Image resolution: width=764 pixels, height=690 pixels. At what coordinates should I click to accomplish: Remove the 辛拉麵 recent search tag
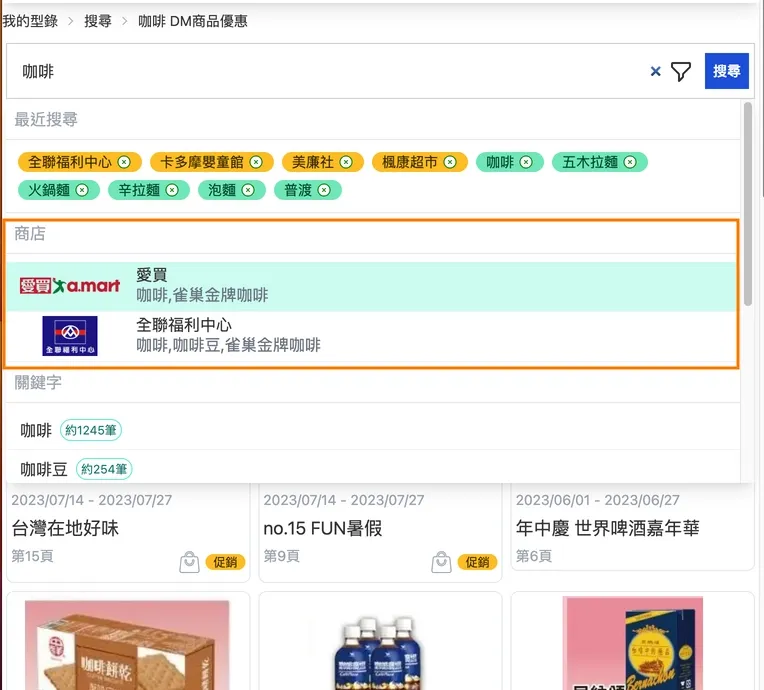click(x=172, y=190)
